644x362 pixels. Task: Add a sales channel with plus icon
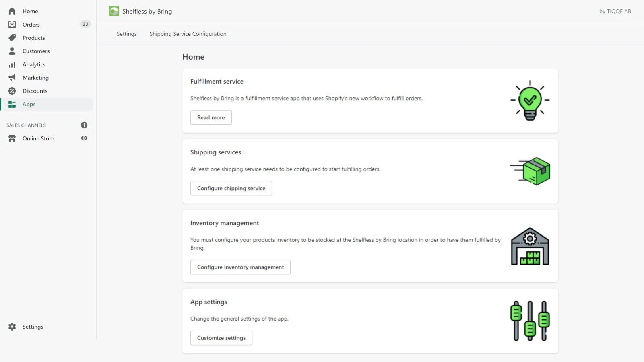(84, 125)
